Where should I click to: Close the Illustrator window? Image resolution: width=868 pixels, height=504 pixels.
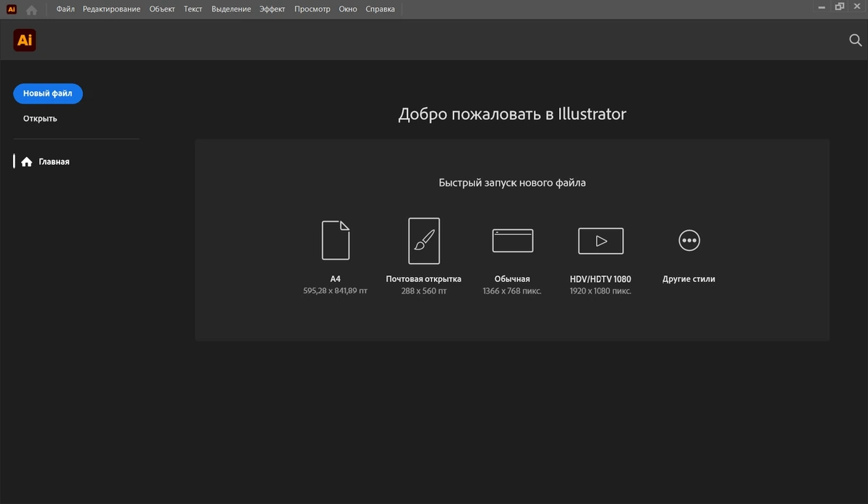point(858,7)
